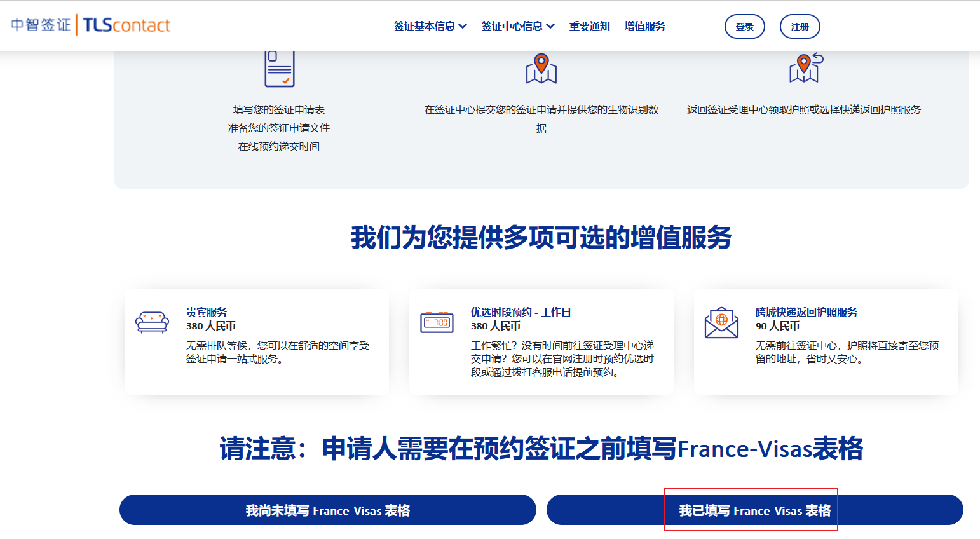Expand the 签证基本信息 dropdown chevron
The width and height of the screenshot is (980, 539).
coord(463,26)
